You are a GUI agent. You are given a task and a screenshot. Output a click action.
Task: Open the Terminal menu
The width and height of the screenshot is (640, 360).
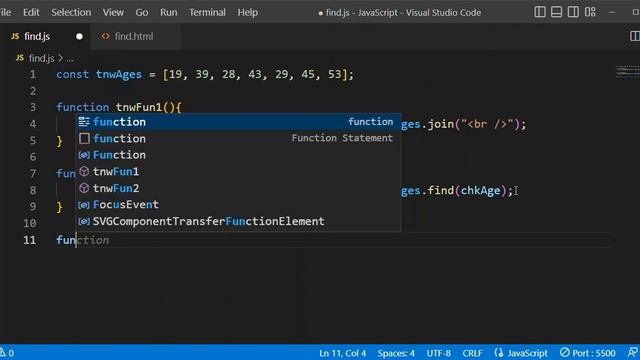click(207, 12)
